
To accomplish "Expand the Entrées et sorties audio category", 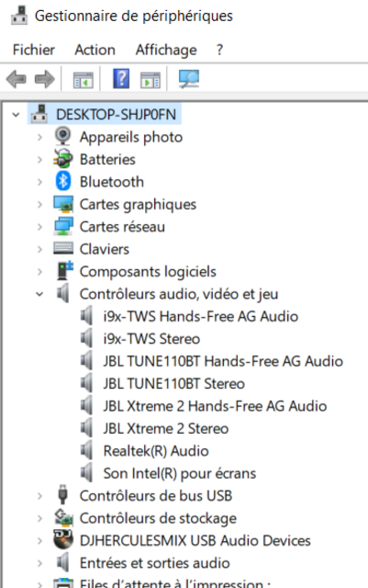I will (39, 563).
